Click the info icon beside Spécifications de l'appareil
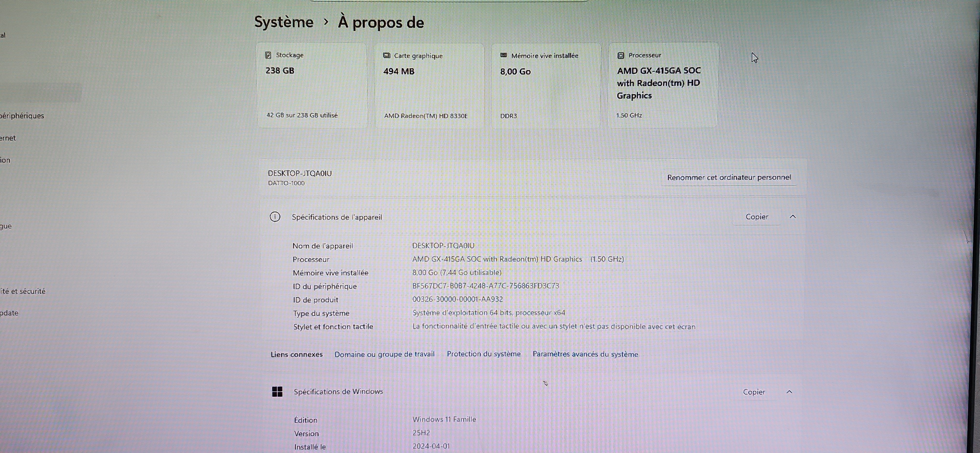980x453 pixels. click(x=275, y=217)
